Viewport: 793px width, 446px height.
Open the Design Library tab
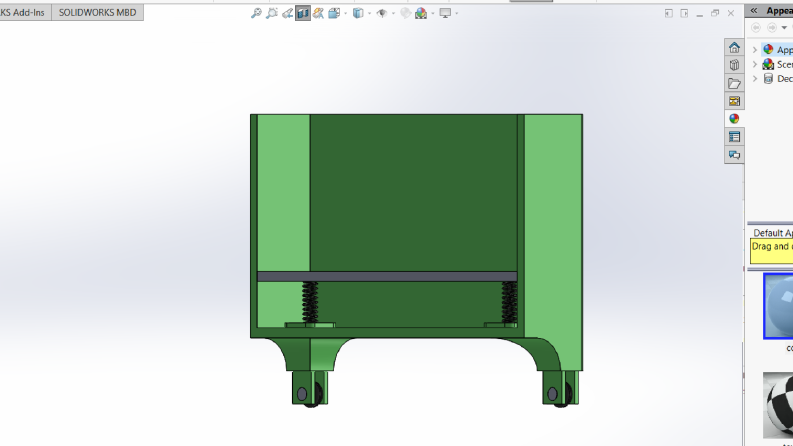(734, 65)
